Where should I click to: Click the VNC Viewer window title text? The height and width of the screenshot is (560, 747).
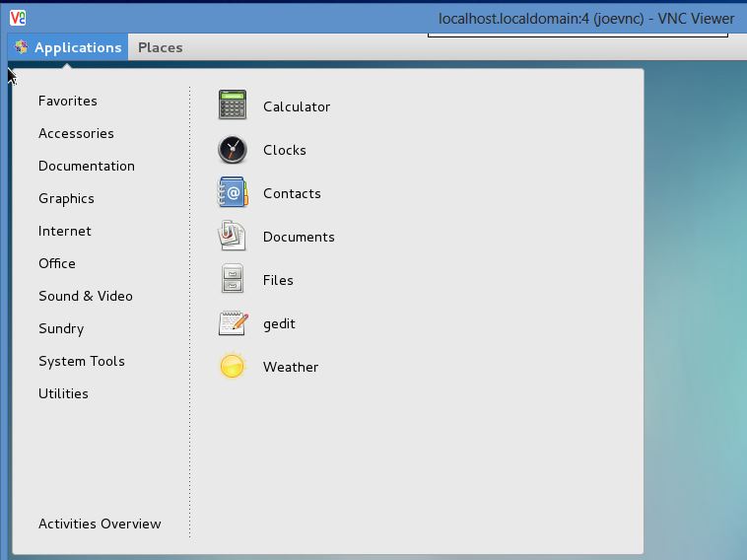(586, 19)
